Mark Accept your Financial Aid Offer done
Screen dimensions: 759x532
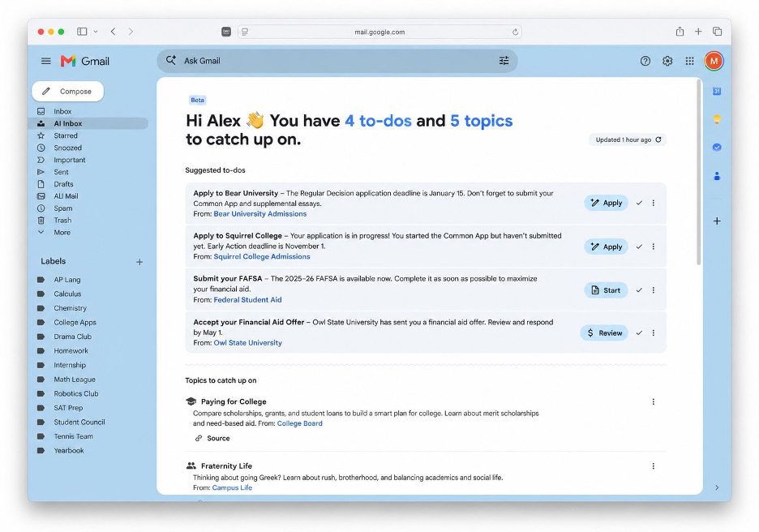tap(639, 332)
